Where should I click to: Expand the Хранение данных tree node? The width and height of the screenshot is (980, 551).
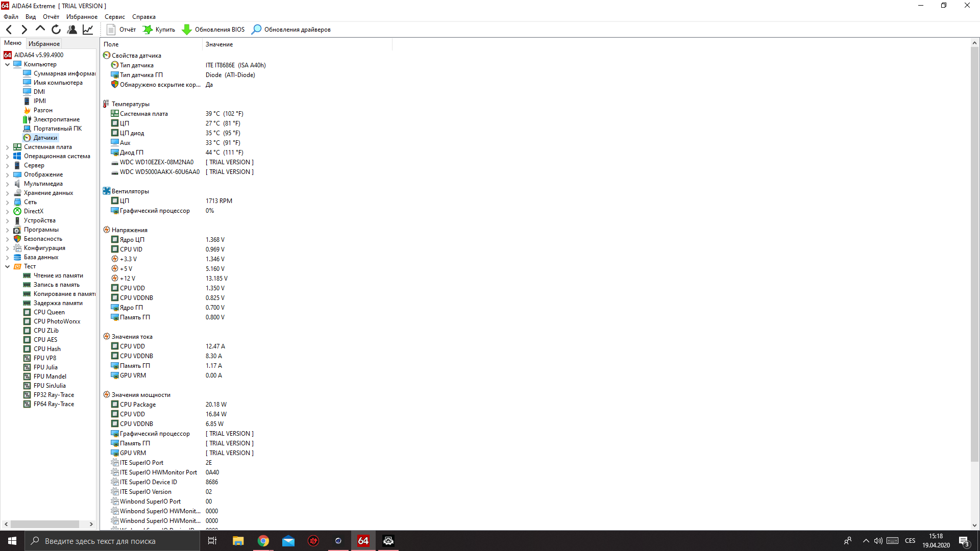8,193
